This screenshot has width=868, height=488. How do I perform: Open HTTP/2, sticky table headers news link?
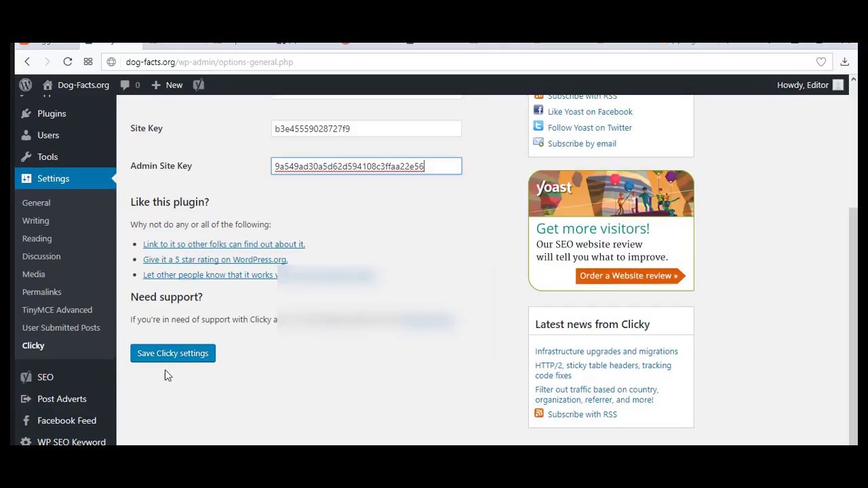[x=603, y=370]
